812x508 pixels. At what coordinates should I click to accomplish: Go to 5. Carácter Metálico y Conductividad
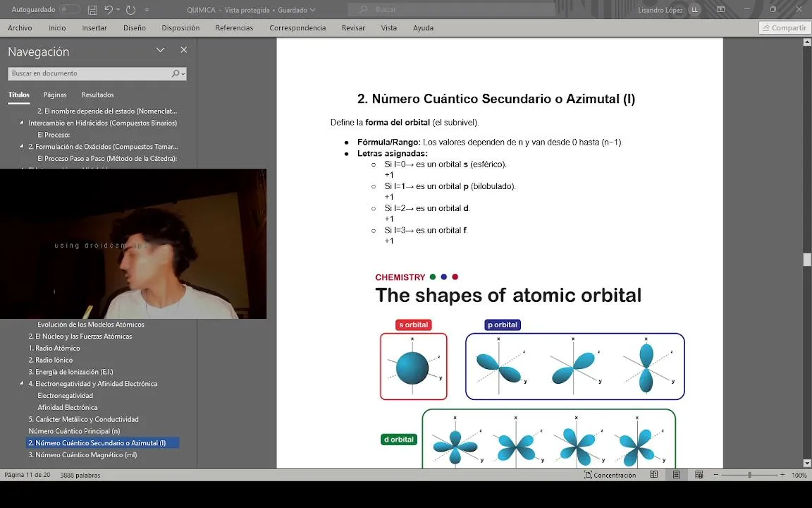pos(83,420)
